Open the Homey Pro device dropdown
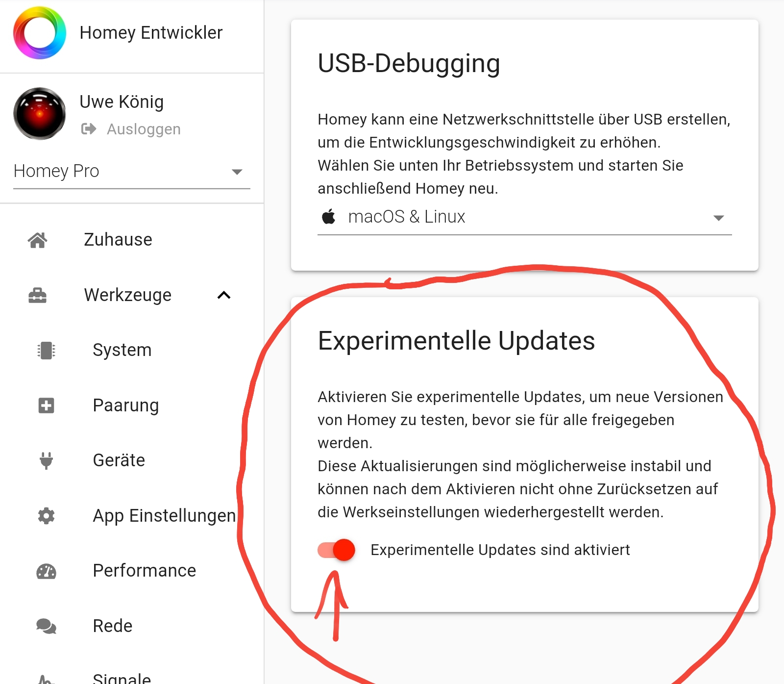This screenshot has height=684, width=784. [132, 171]
